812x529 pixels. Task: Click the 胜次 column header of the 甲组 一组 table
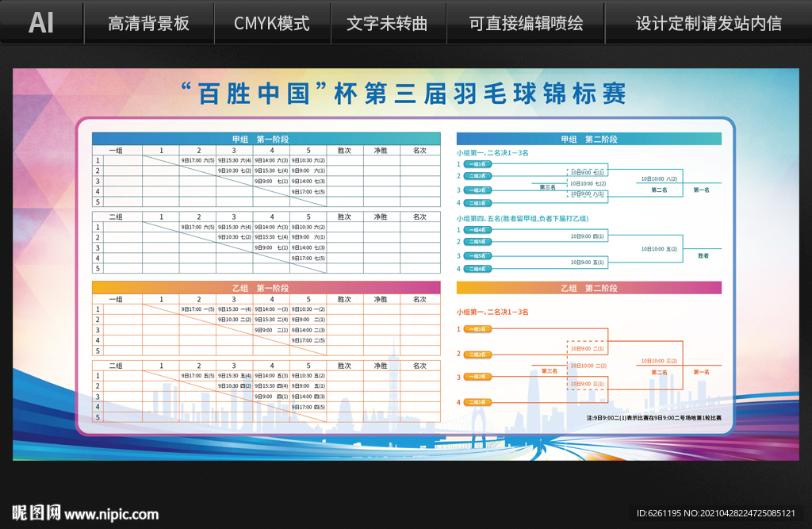(x=344, y=151)
